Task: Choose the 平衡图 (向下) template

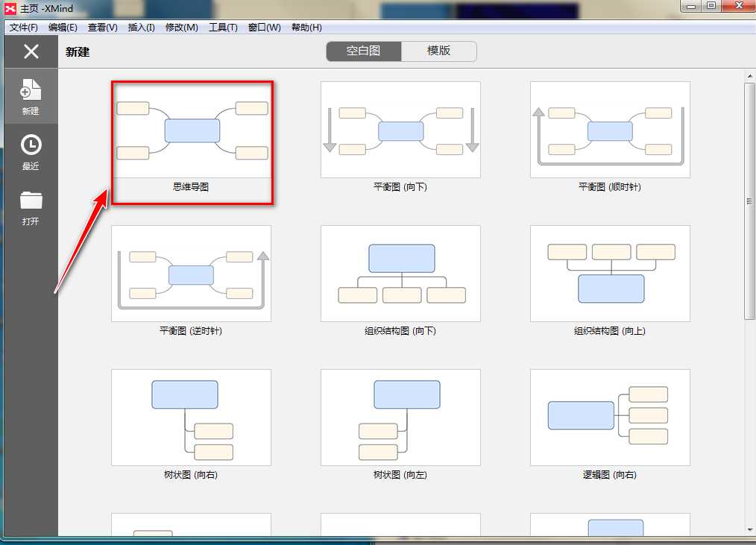Action: coord(400,130)
